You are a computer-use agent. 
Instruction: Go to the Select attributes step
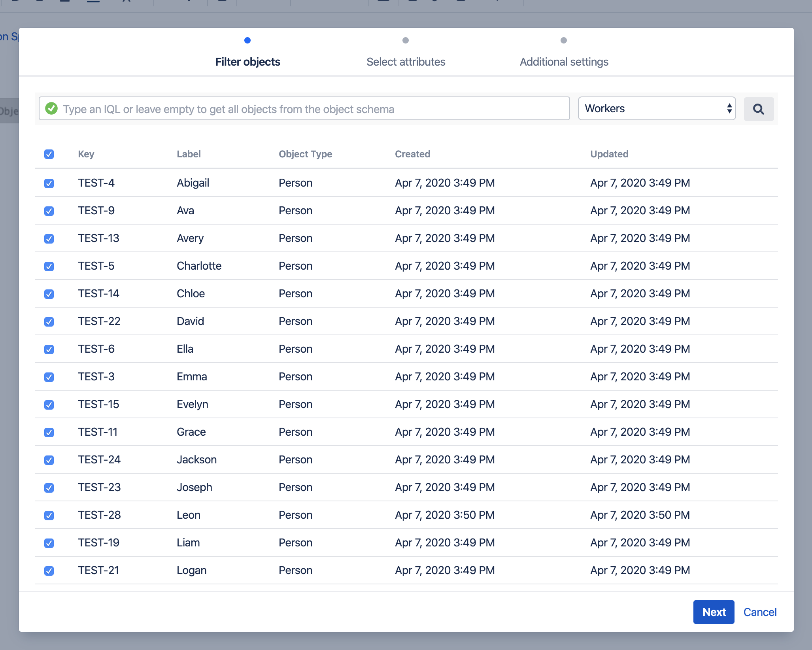pos(406,62)
